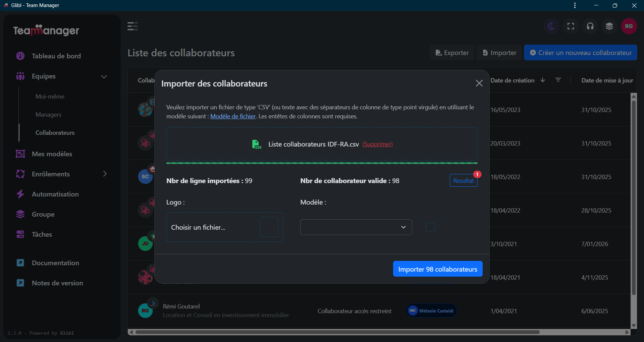This screenshot has height=342, width=644.
Task: Collapse the Equipes menu section
Action: coord(104,76)
